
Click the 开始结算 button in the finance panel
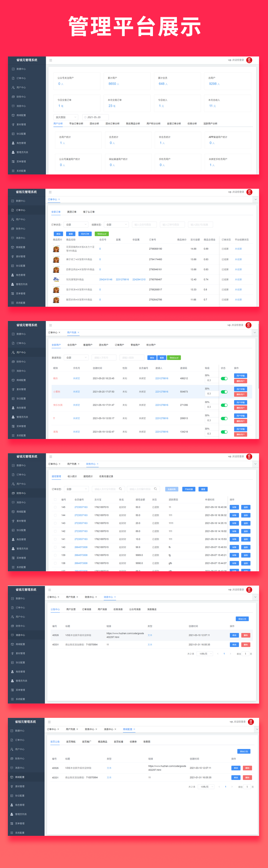point(189,489)
